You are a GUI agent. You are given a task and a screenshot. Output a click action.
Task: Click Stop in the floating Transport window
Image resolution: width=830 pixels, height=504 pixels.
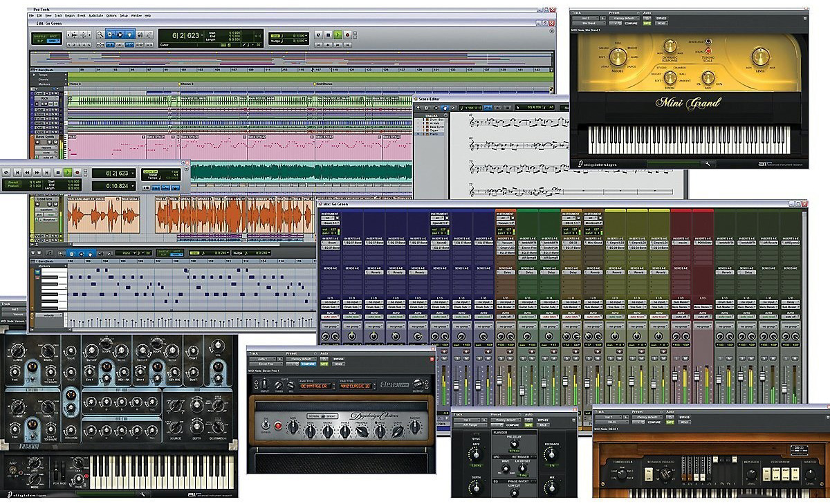[x=57, y=171]
